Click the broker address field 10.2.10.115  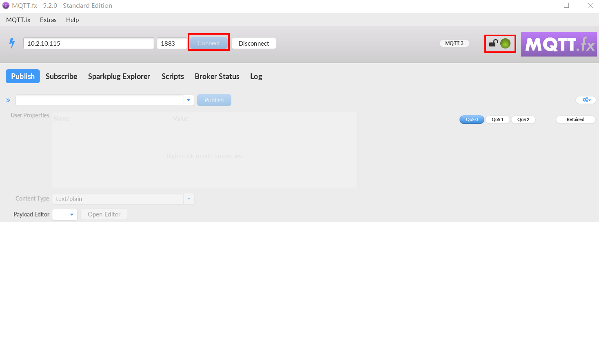tap(89, 43)
